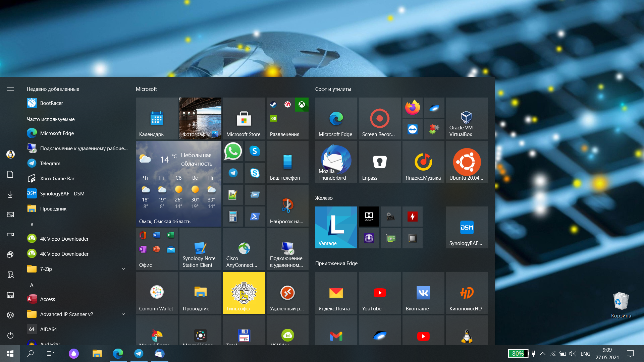Viewport: 644px width, 362px height.
Task: Open Pictures from the Start sidebar
Action: click(x=10, y=215)
